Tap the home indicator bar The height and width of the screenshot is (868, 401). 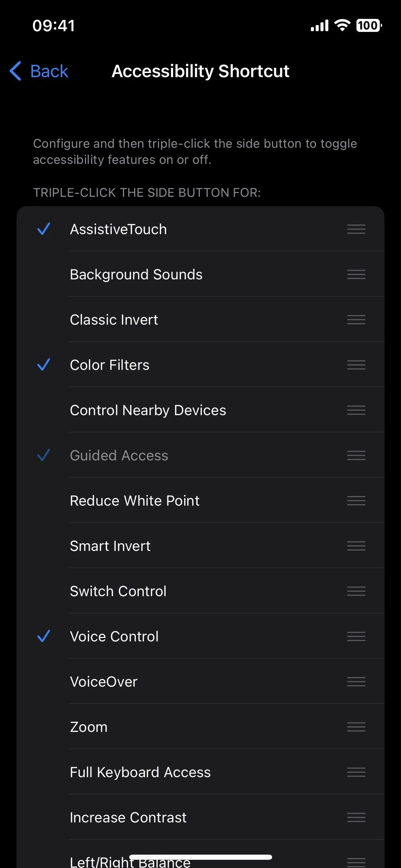point(200,857)
